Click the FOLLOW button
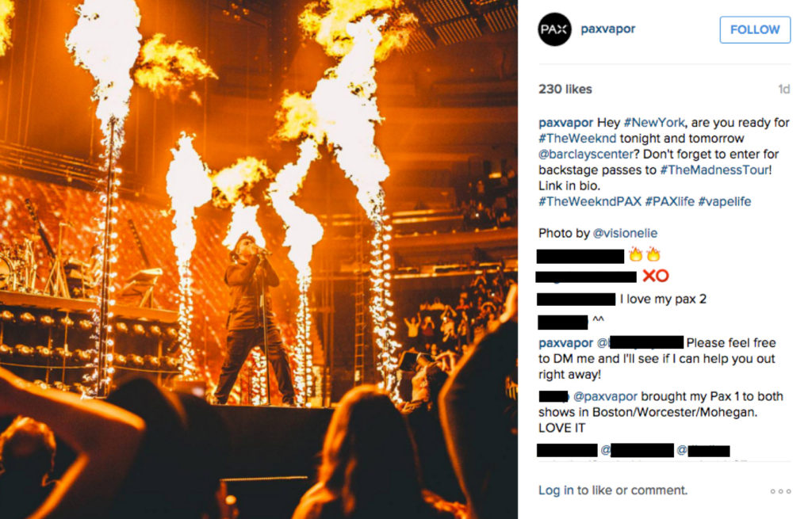Image resolution: width=812 pixels, height=519 pixels. [x=755, y=29]
